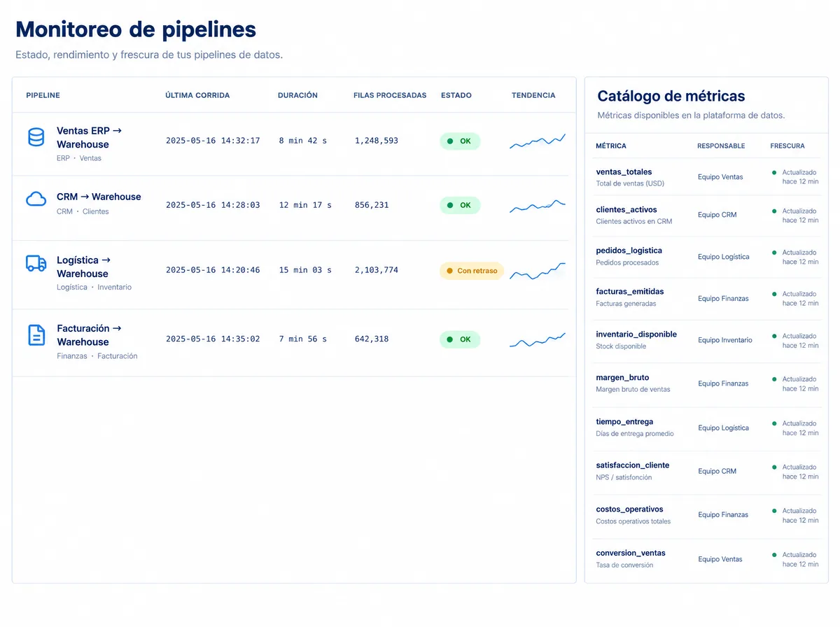Viewport: 840px width, 627px height.
Task: Click duration 15 min 03 s
Action: pos(305,270)
